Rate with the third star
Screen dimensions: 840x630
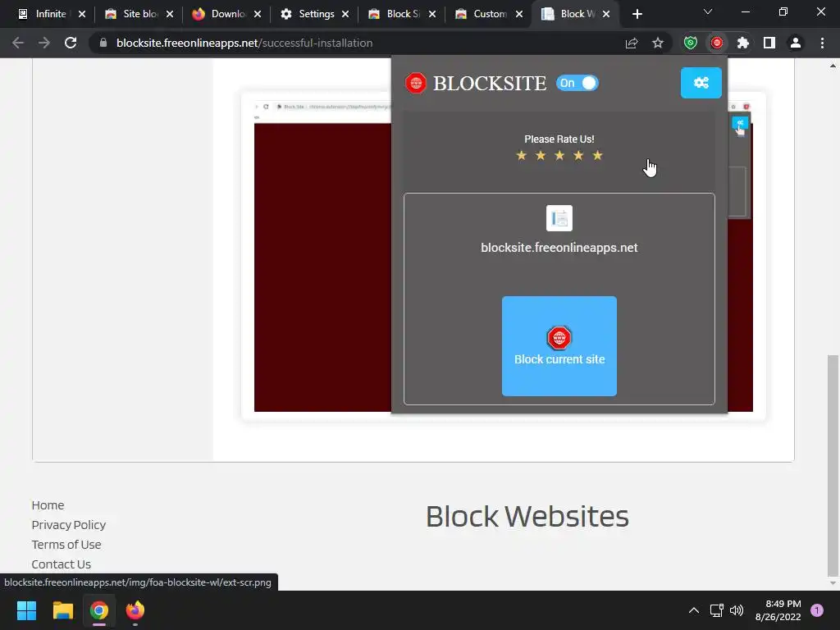[x=559, y=155]
